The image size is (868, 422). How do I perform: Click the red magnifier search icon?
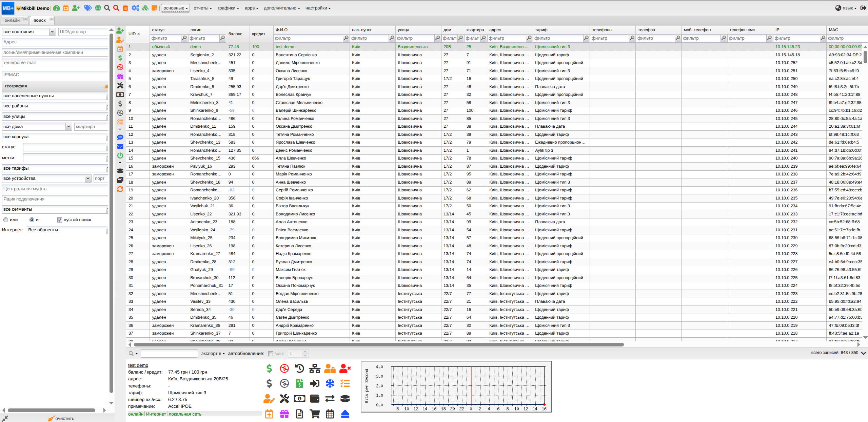116,8
